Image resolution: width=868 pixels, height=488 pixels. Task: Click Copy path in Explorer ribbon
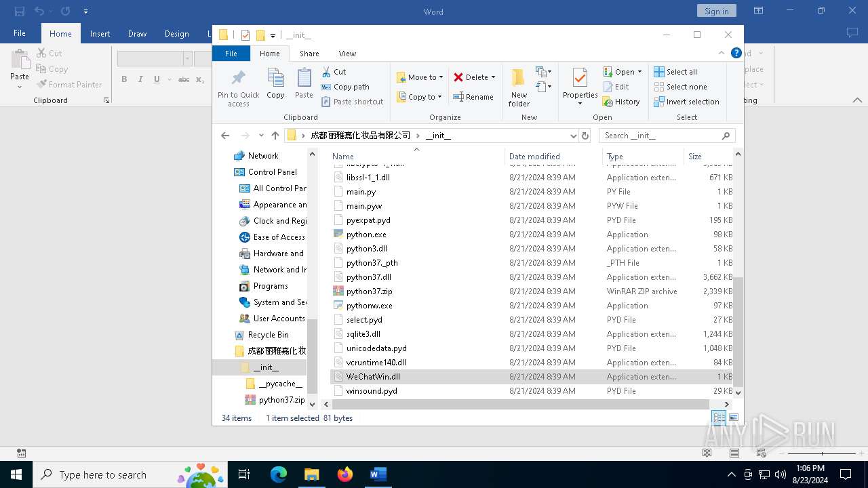(345, 87)
